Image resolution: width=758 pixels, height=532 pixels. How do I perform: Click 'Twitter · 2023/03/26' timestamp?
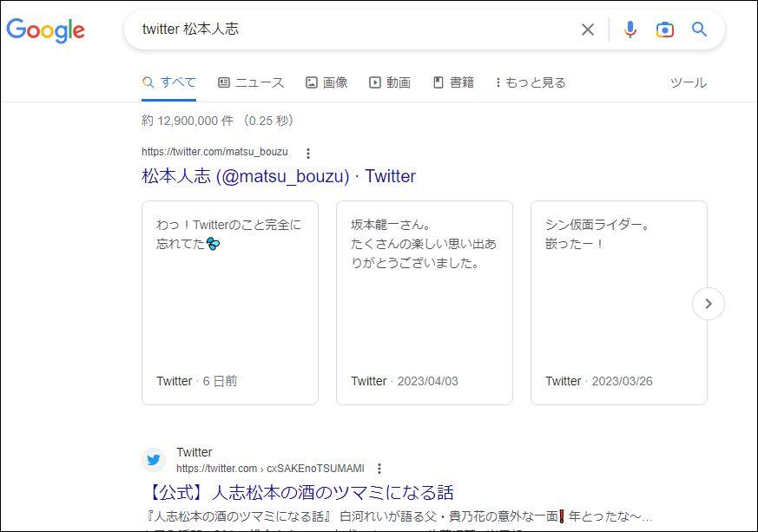tap(599, 381)
